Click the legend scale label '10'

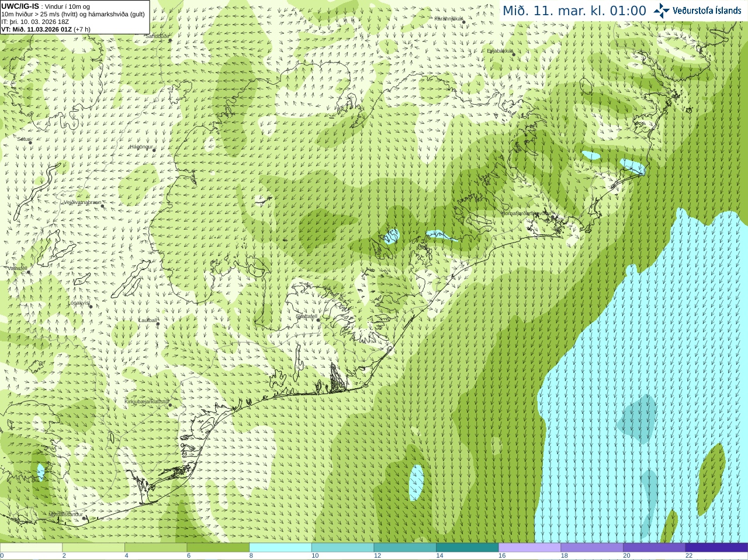click(315, 556)
